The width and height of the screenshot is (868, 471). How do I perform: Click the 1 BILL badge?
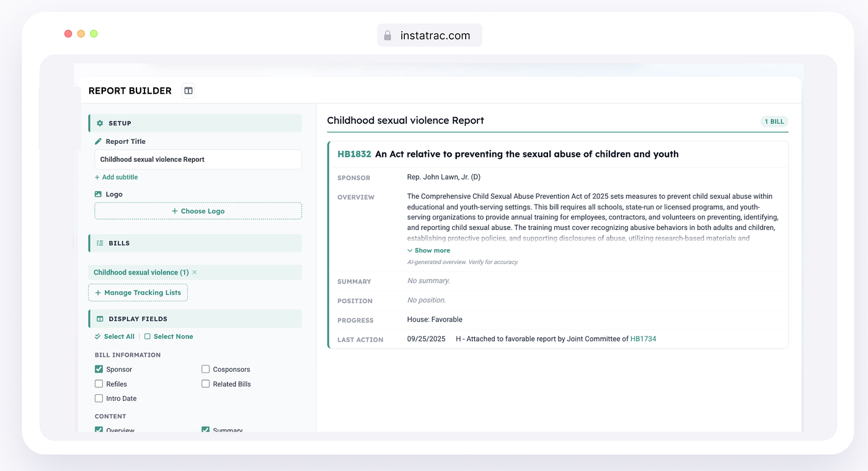[774, 121]
